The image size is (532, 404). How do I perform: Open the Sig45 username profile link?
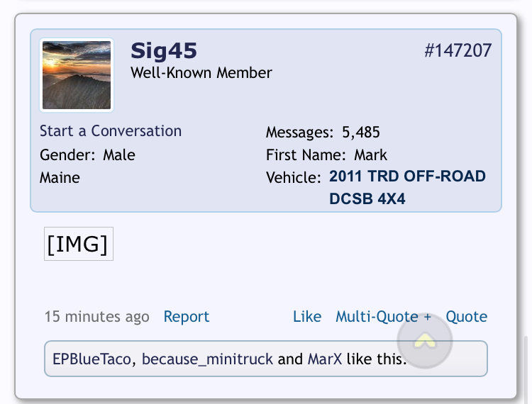pos(164,51)
